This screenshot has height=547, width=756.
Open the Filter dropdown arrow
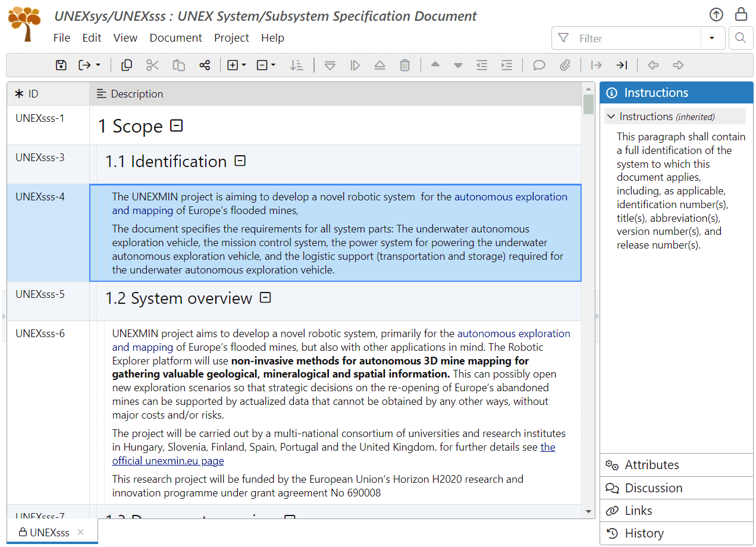pos(712,38)
